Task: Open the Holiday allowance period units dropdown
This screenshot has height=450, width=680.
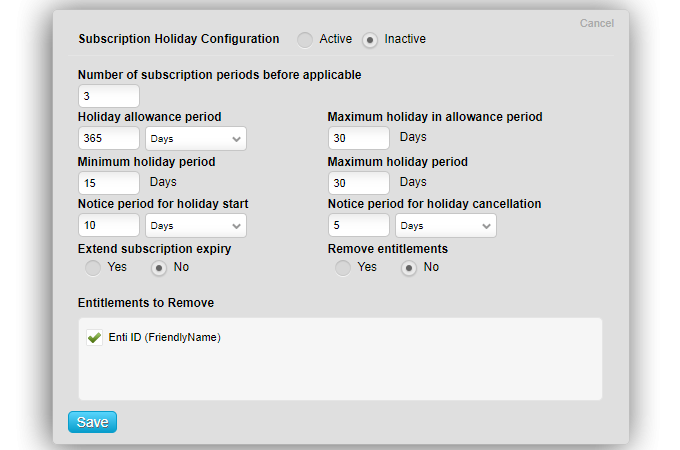Action: pyautogui.click(x=196, y=138)
